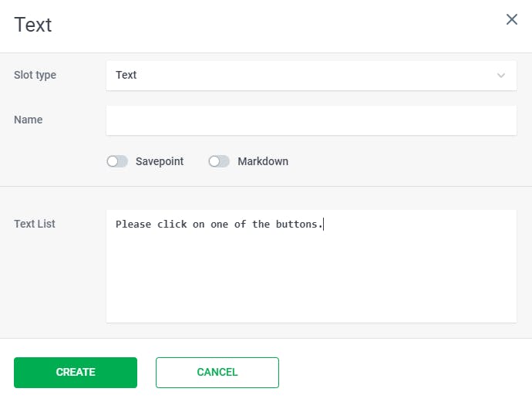Screen dimensions: 532x402
Task: Close the Text dialog with the X icon
Action: [x=511, y=19]
